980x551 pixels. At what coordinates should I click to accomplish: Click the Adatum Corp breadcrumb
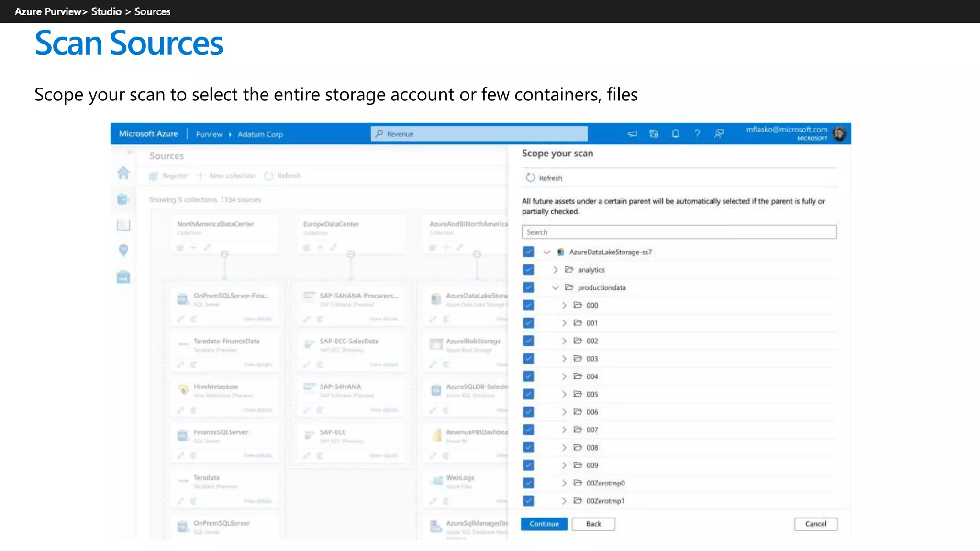pyautogui.click(x=260, y=134)
